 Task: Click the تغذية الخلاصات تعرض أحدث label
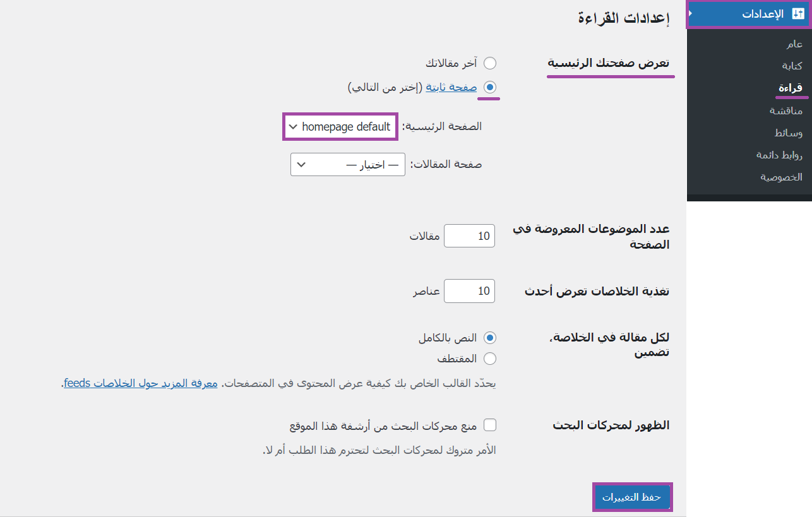[x=597, y=291]
